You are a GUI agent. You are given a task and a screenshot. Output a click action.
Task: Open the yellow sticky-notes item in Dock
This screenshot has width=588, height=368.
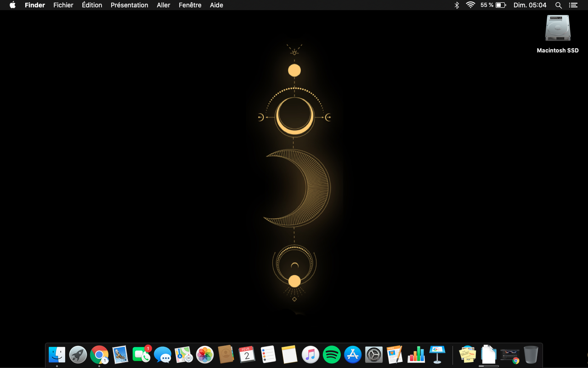tap(468, 355)
